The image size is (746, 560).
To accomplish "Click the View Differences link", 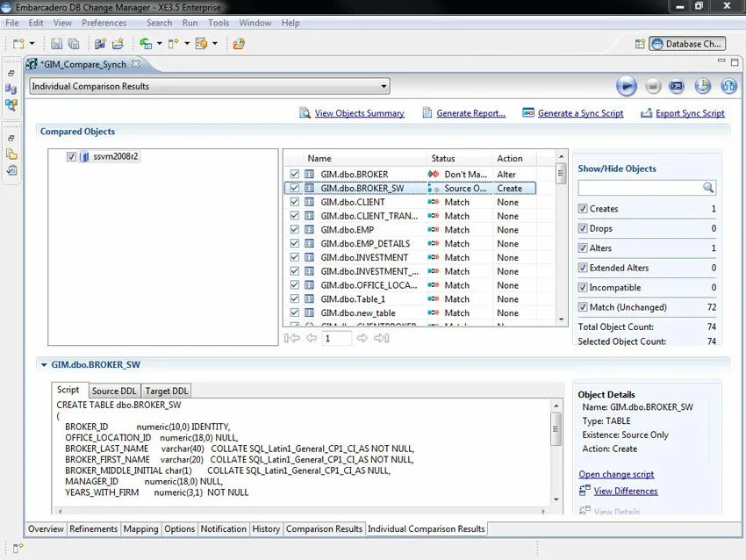I will [626, 491].
